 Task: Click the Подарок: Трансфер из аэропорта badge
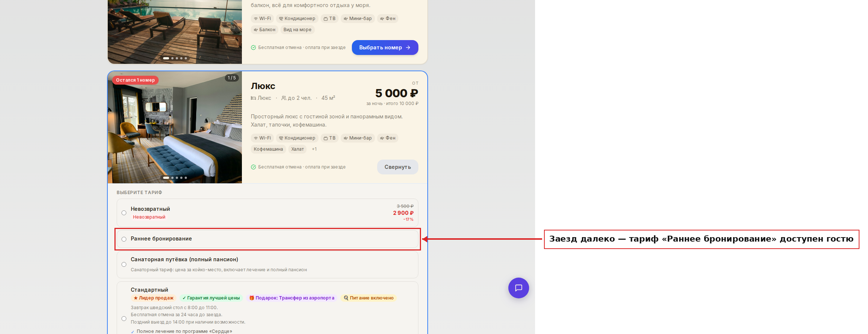[292, 298]
